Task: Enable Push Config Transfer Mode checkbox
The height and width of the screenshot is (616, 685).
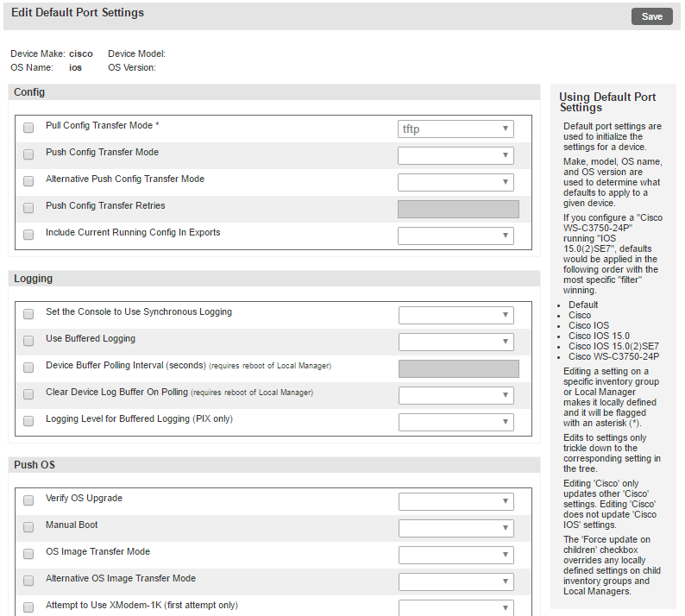Action: (28, 154)
